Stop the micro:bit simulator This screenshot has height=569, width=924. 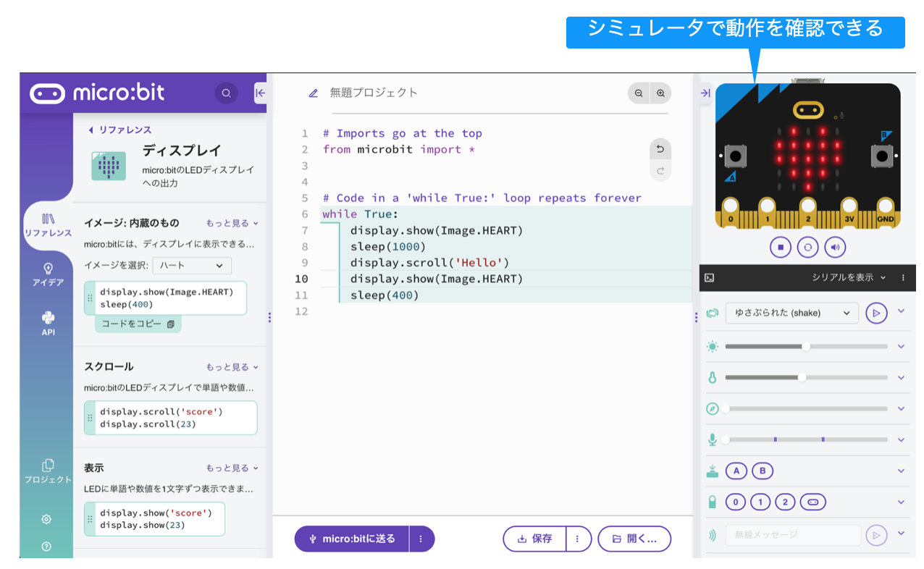(781, 247)
